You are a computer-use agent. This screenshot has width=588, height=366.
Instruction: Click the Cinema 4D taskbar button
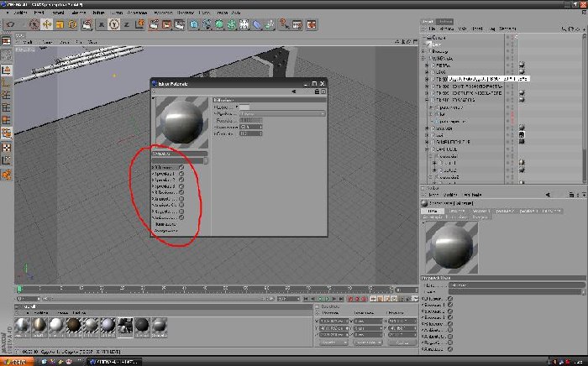[x=114, y=362]
